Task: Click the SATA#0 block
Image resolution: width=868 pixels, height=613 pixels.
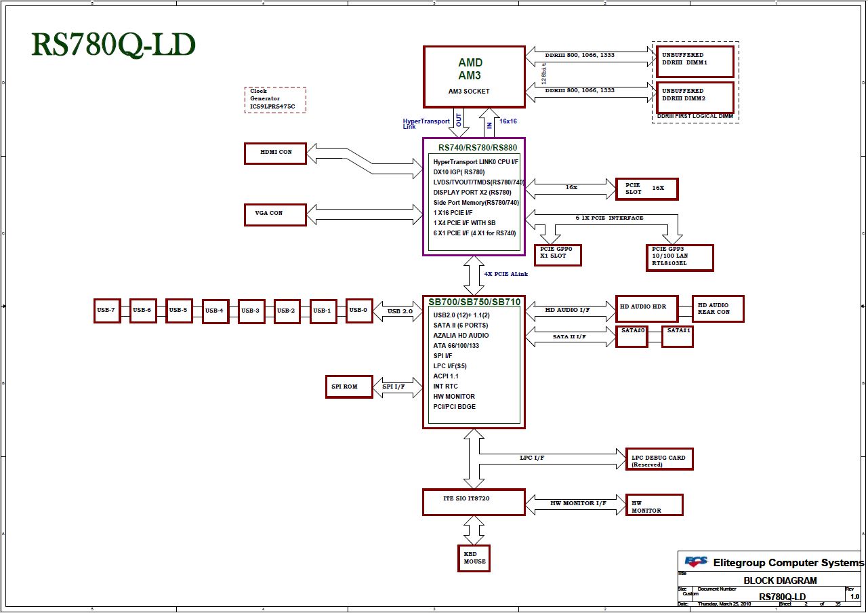Action: coord(632,336)
